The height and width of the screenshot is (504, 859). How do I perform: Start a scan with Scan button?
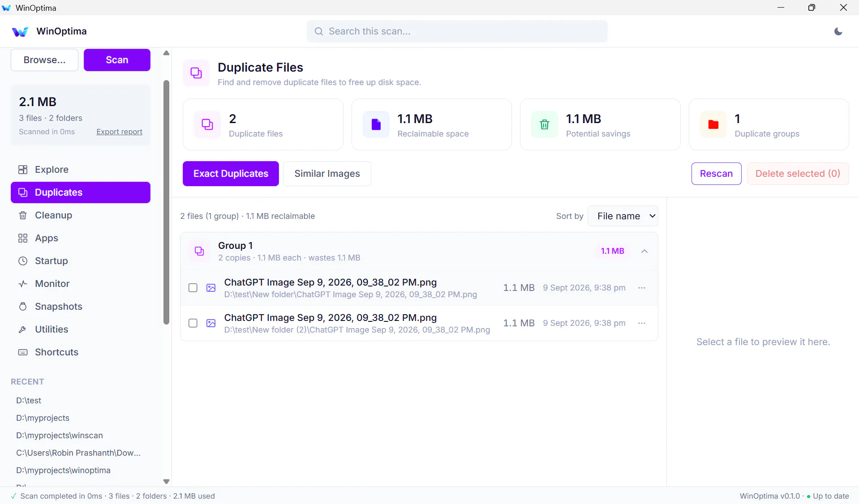pos(117,60)
